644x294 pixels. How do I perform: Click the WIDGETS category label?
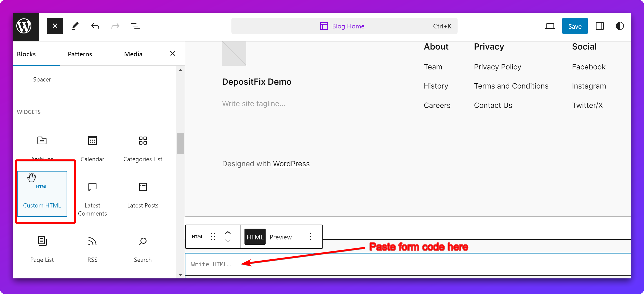click(29, 112)
